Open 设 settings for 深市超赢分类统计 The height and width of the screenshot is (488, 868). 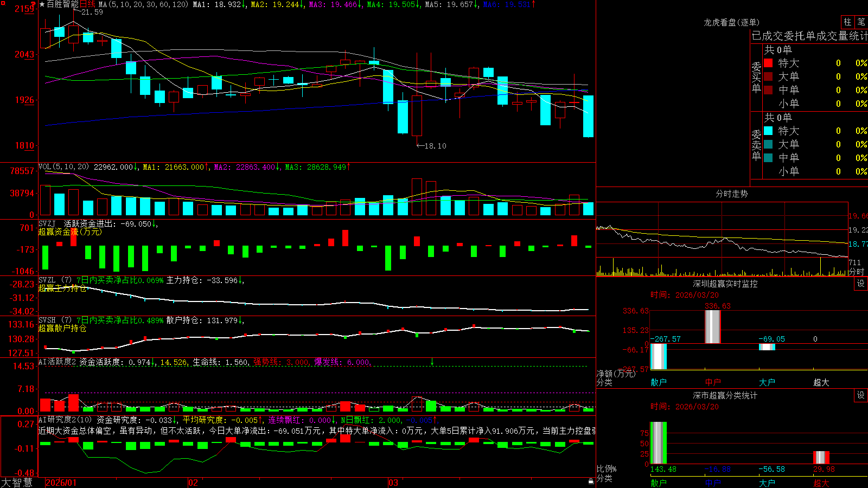pos(861,395)
